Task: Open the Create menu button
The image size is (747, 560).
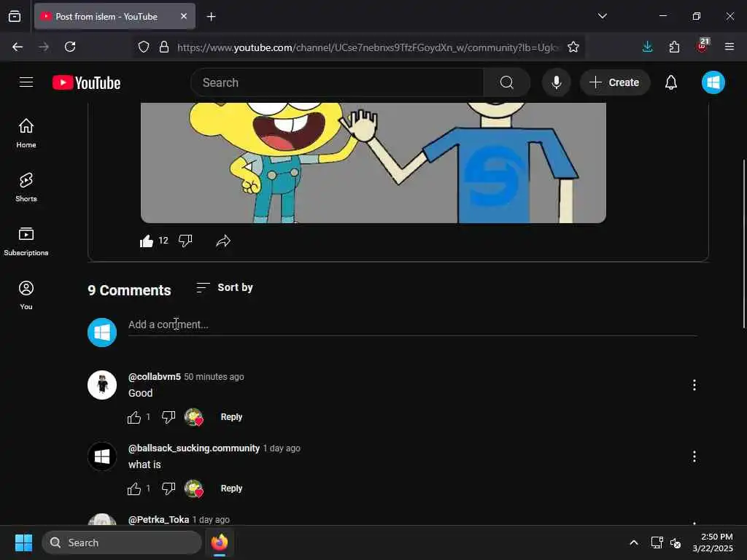Action: [x=614, y=82]
